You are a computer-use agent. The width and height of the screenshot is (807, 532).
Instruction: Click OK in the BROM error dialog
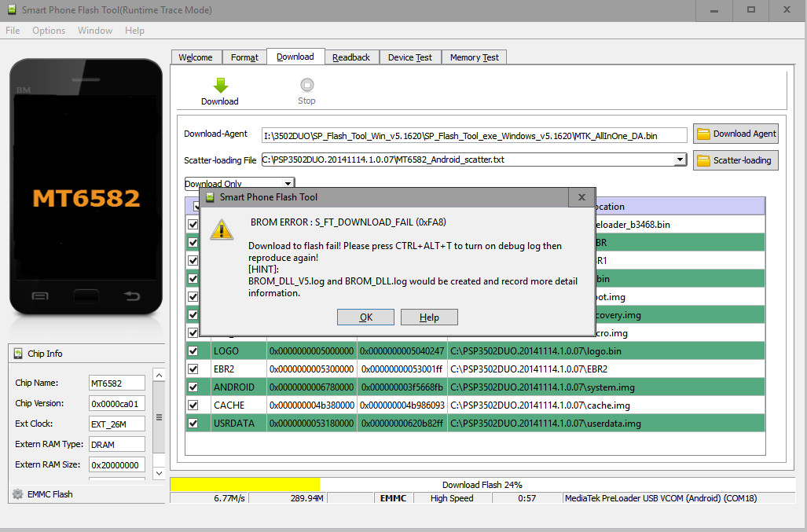coord(365,317)
